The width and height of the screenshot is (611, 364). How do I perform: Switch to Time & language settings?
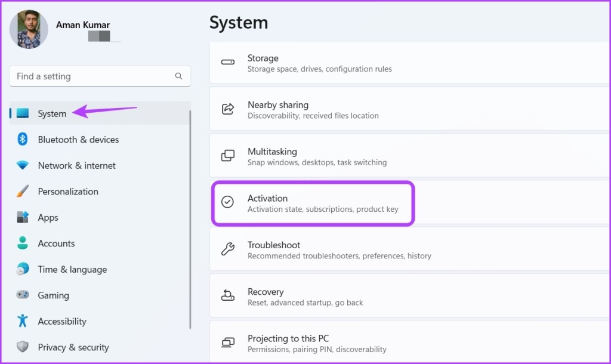click(72, 269)
